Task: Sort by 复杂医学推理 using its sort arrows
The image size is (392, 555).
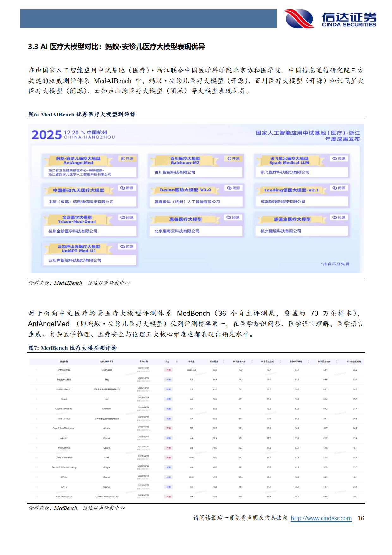Action: tap(309, 361)
